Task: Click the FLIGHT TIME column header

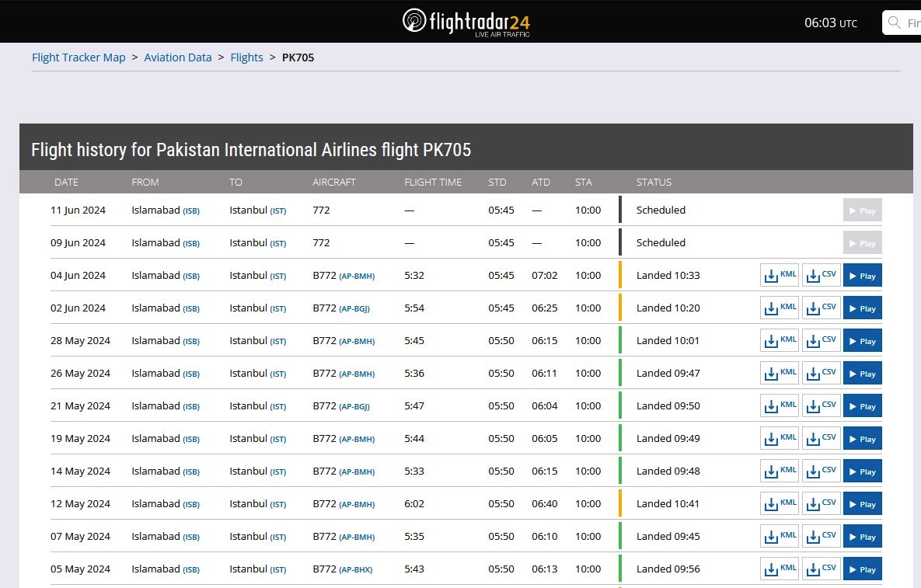Action: [x=433, y=182]
